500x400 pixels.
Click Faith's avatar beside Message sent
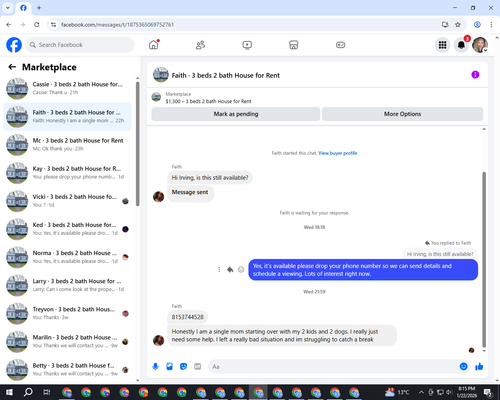pos(158,197)
